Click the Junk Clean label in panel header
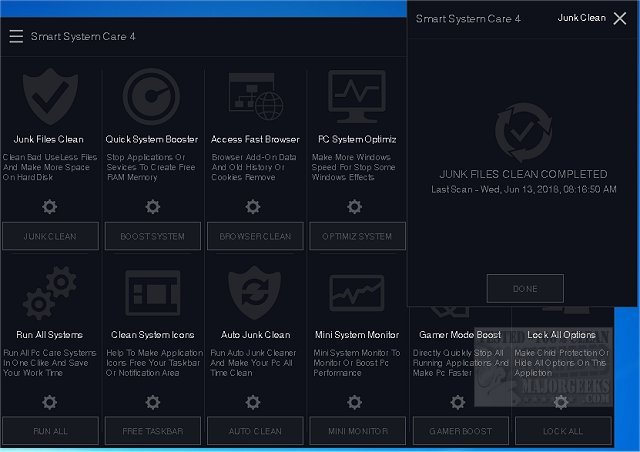The image size is (640, 452). (x=582, y=18)
